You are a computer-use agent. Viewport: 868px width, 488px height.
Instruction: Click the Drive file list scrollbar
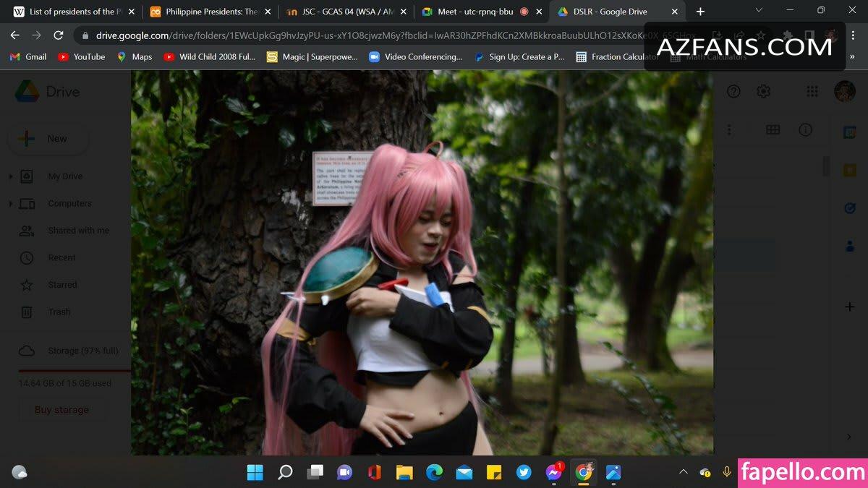coord(826,166)
